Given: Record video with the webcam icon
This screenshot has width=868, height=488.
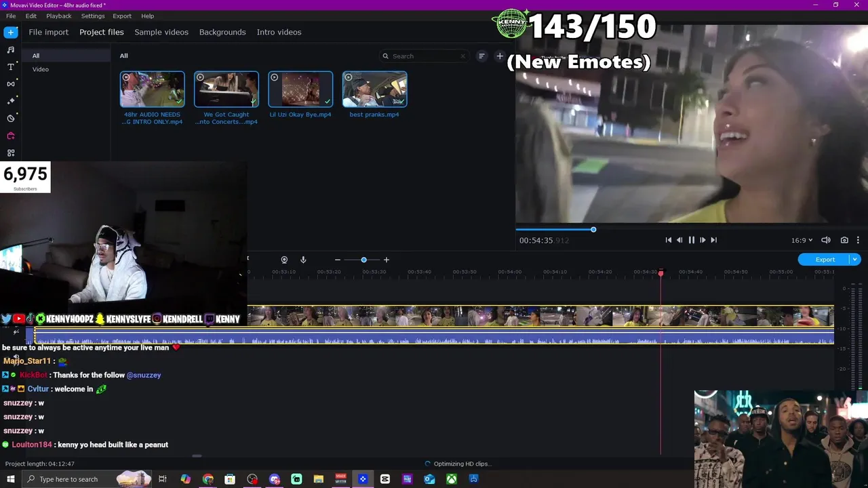Looking at the screenshot, I should pyautogui.click(x=284, y=260).
